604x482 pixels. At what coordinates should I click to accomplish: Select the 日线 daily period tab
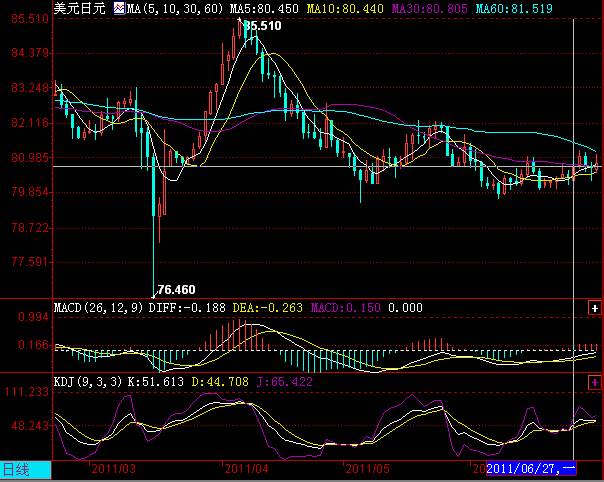(25, 470)
